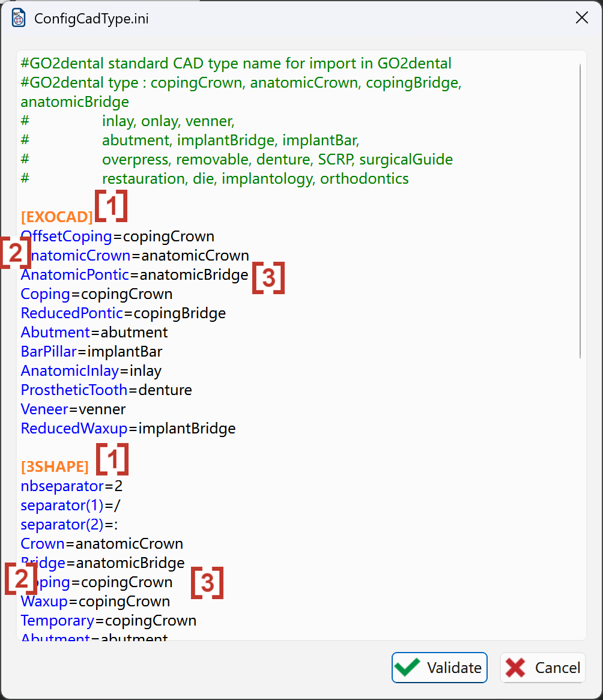Click the BarPillar=implantBar entry

click(91, 352)
